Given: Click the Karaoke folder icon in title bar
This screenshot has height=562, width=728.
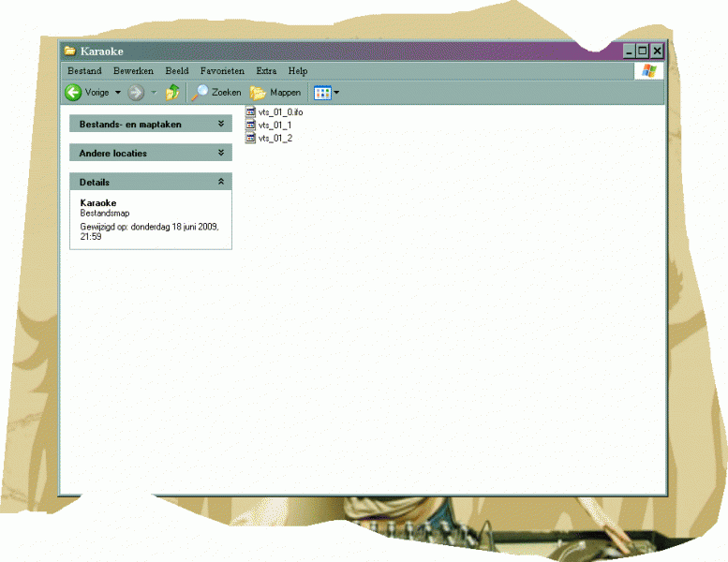Looking at the screenshot, I should click(x=69, y=51).
